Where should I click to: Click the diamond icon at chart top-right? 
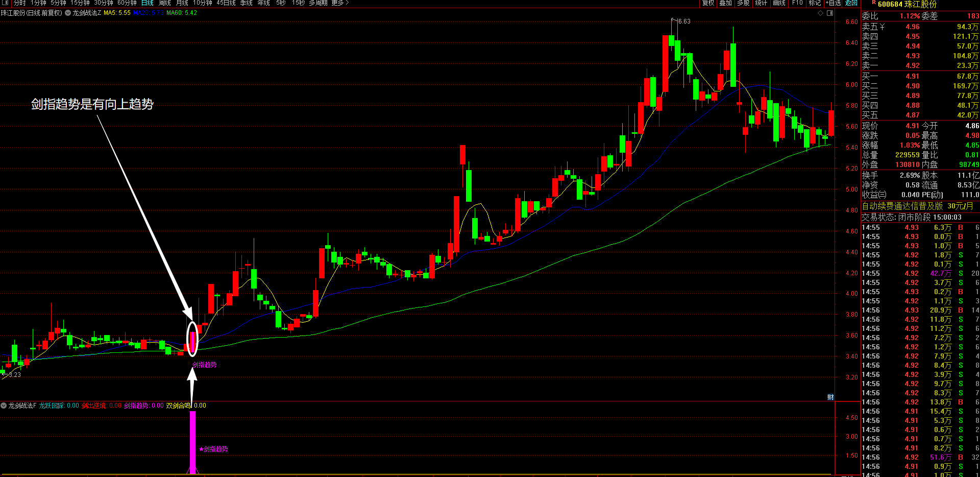(x=821, y=13)
